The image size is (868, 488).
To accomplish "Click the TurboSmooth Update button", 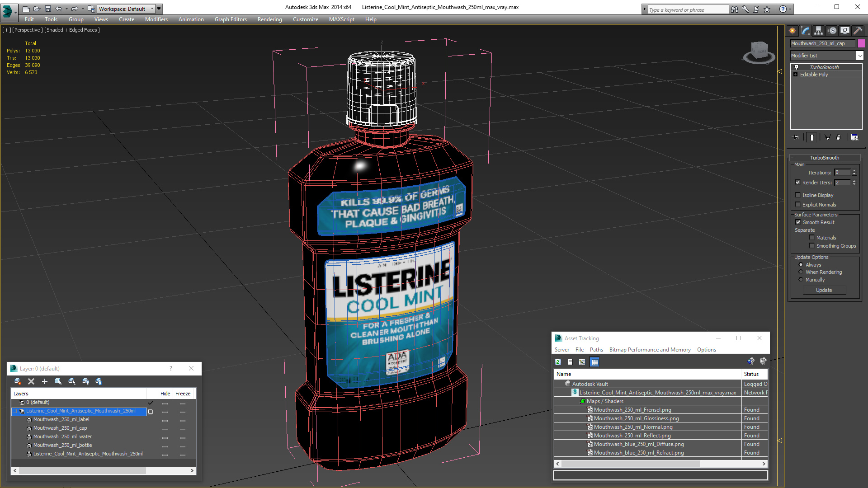I will [824, 290].
